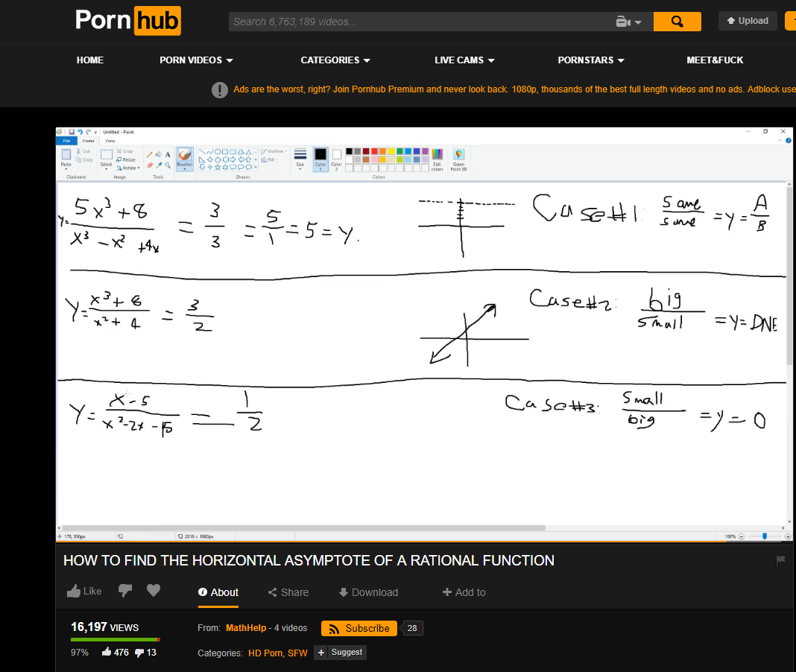The image size is (796, 672).
Task: Click the undo arrow in Paint's quick access bar
Action: [80, 132]
